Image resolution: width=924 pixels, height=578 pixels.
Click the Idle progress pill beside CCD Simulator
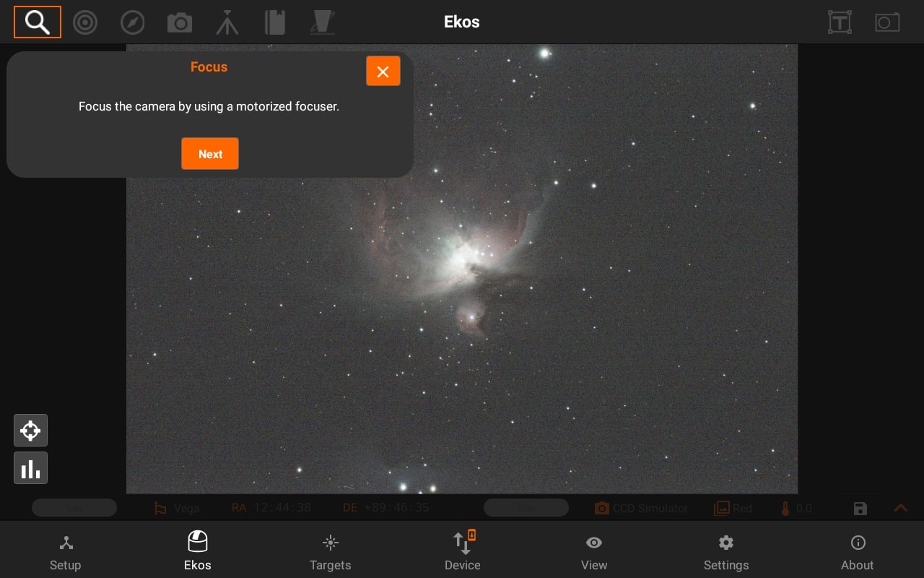click(526, 508)
